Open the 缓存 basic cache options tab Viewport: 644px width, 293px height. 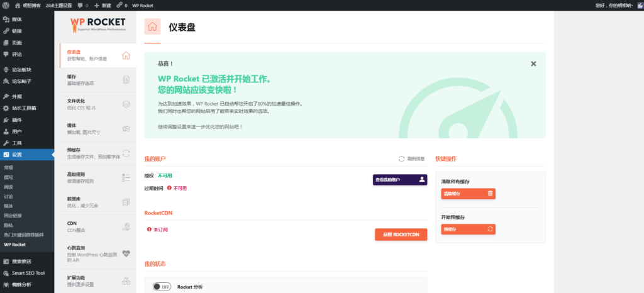(97, 80)
